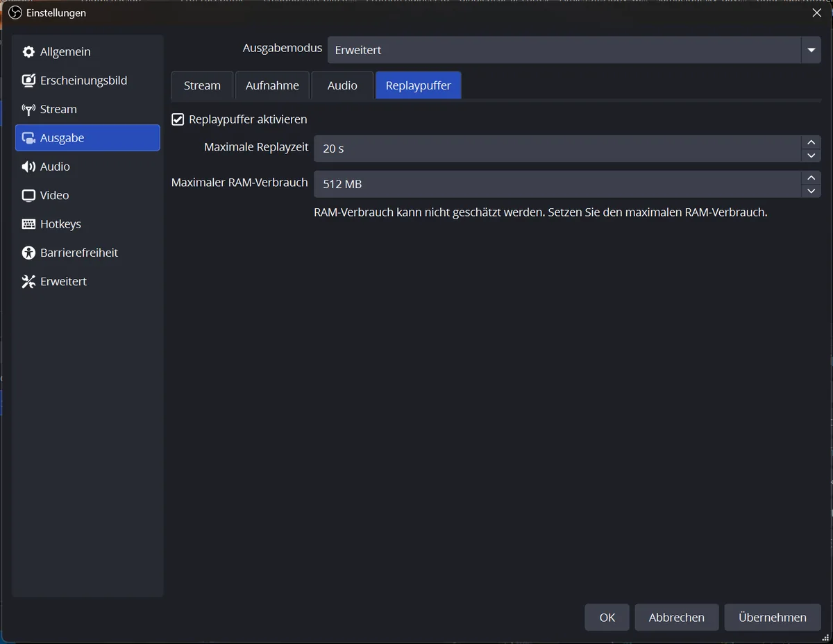Click the Barrierefreiheit accessibility icon
Image resolution: width=833 pixels, height=644 pixels.
tap(28, 253)
